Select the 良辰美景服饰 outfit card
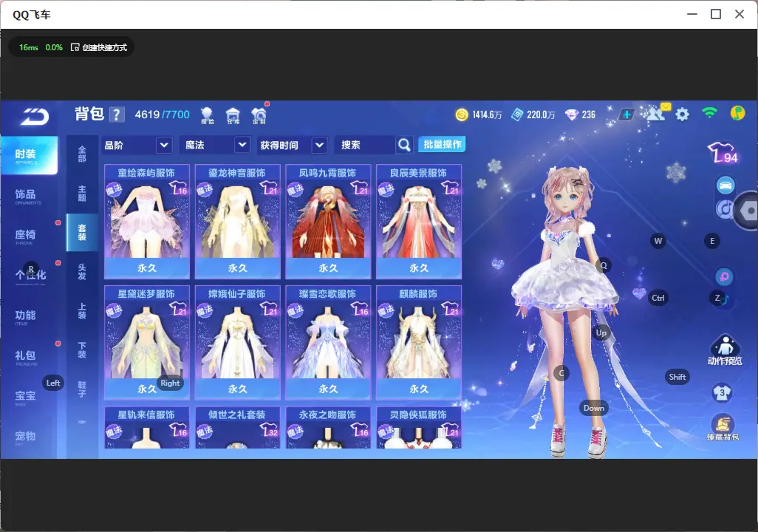The width and height of the screenshot is (758, 532). (419, 222)
